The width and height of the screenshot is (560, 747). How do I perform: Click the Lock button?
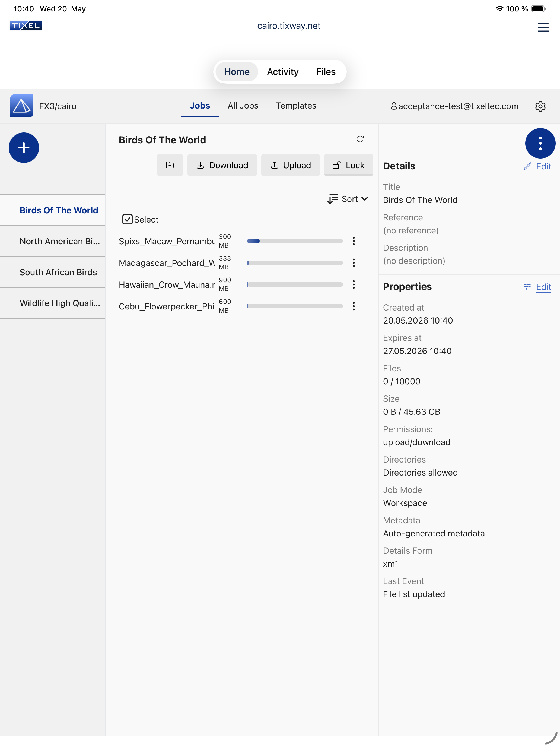click(348, 165)
